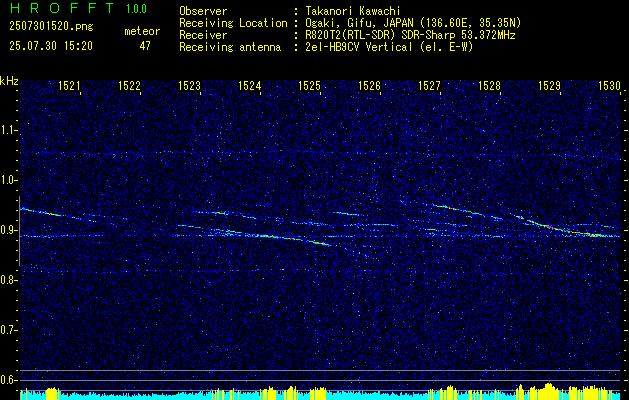Viewport: 629px width, 400px height.
Task: Click the 1522 time axis marker
Action: pyautogui.click(x=130, y=85)
